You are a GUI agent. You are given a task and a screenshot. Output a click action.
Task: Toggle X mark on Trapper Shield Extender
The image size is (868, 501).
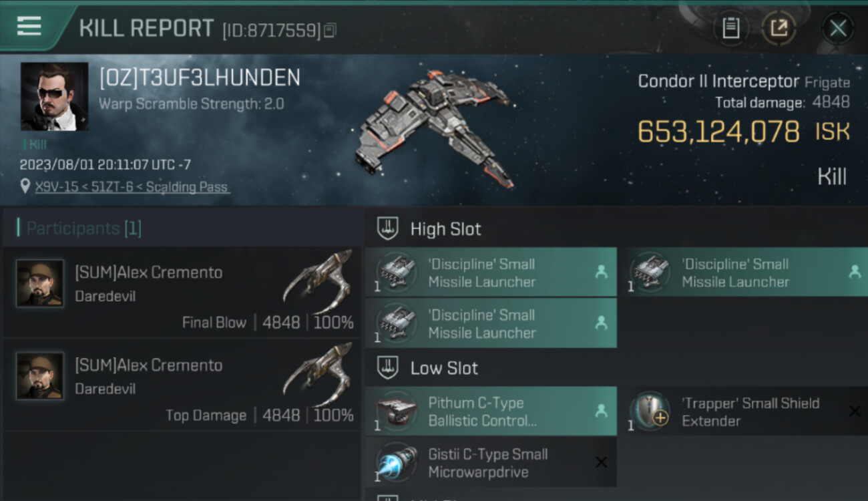855,411
